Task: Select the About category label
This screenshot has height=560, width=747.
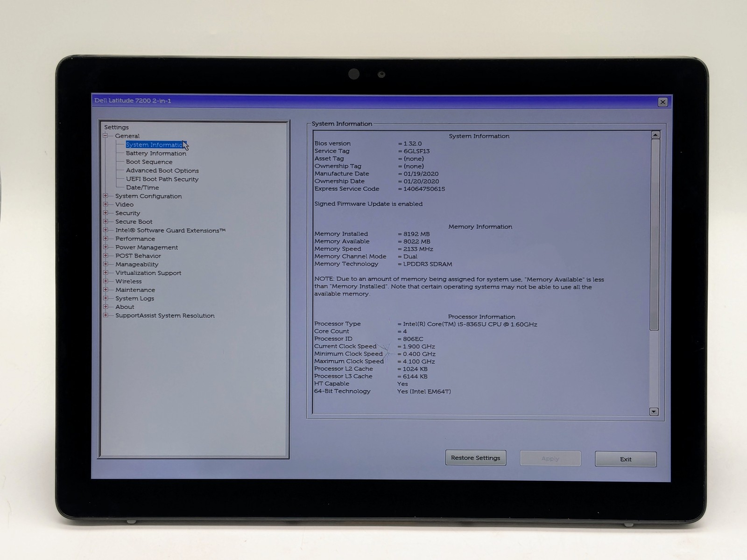Action: pyautogui.click(x=125, y=307)
